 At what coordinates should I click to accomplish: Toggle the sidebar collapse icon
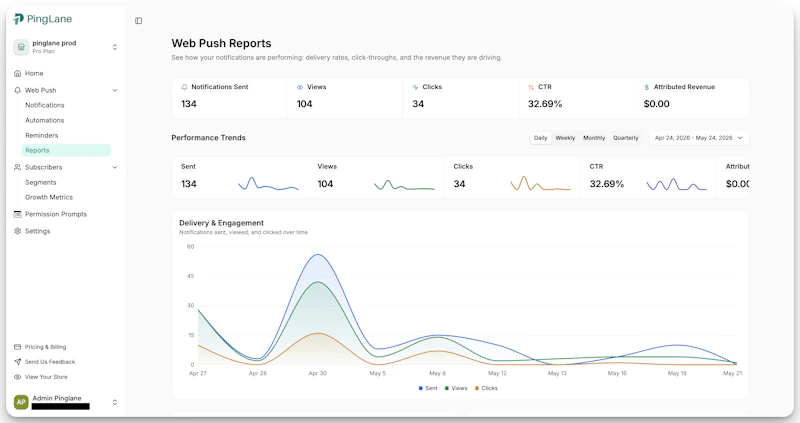(138, 21)
